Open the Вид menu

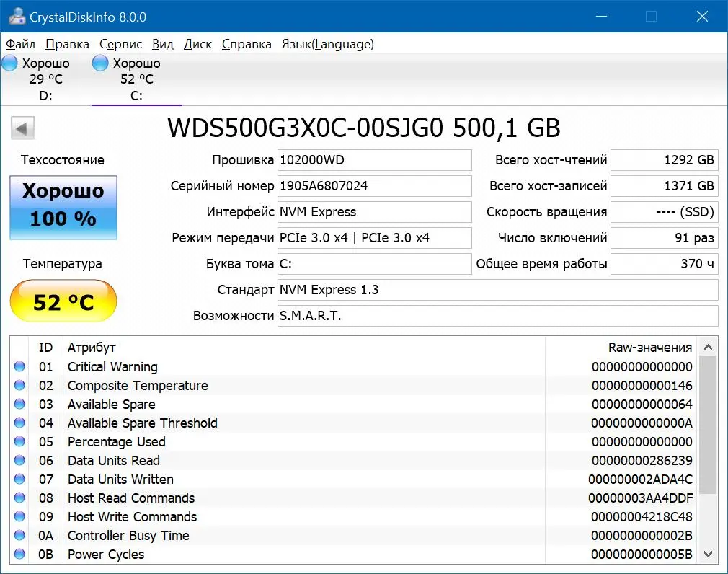click(162, 44)
